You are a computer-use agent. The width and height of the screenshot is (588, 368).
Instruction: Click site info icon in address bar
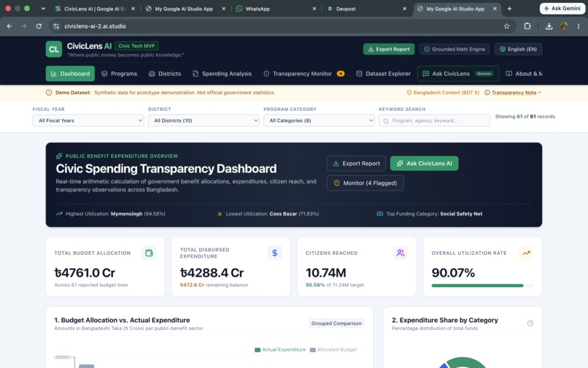coord(56,26)
